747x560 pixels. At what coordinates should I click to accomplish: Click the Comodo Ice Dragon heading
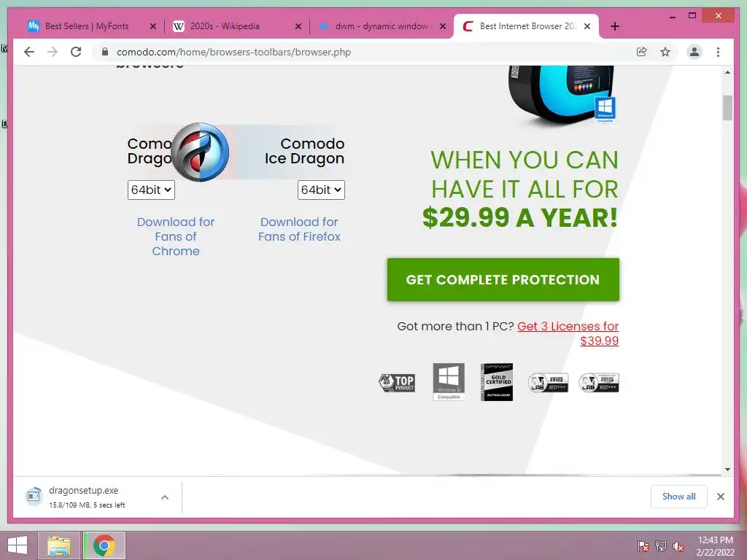pos(304,151)
